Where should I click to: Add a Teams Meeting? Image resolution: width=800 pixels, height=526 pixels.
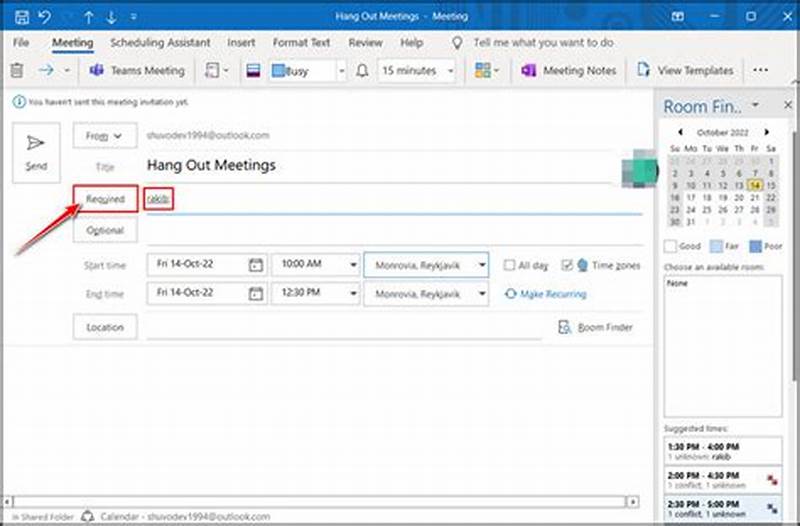coord(137,70)
